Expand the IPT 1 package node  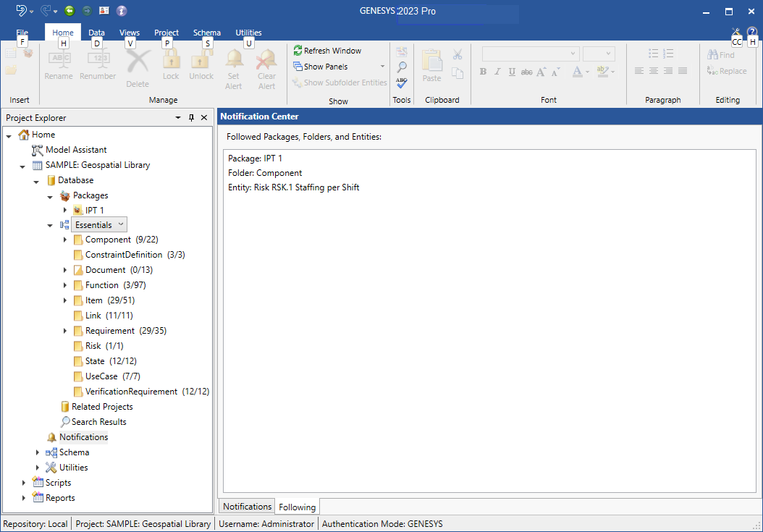tap(64, 210)
